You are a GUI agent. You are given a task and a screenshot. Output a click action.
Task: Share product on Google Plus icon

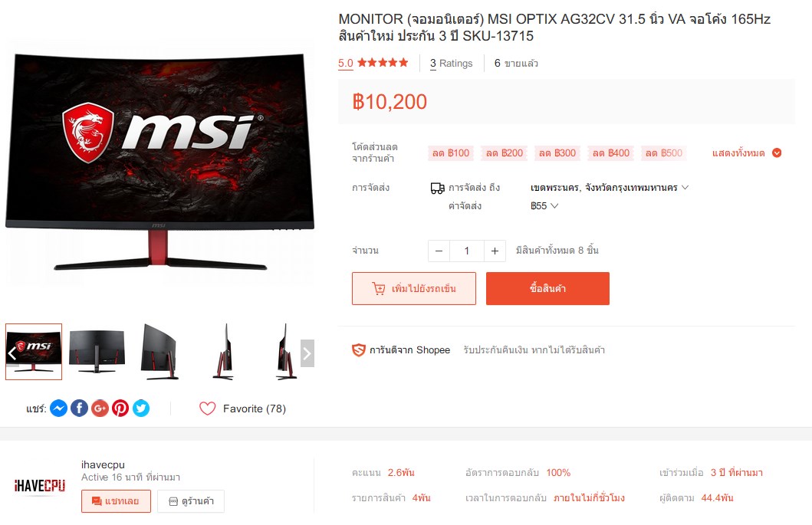point(100,409)
